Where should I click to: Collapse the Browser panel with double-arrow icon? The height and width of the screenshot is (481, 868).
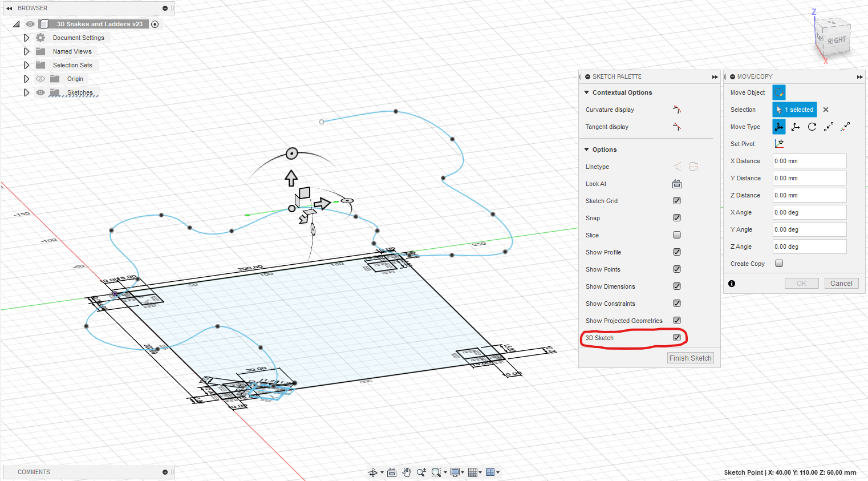9,9
